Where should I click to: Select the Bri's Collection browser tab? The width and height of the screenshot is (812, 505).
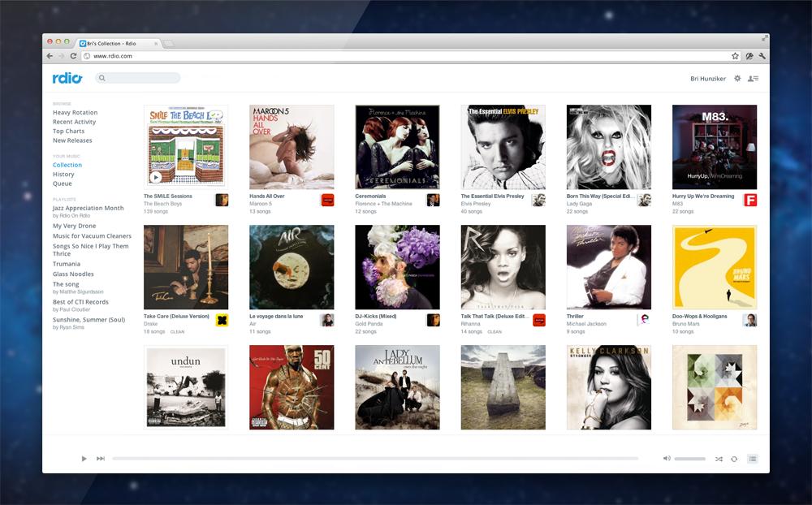click(x=119, y=44)
